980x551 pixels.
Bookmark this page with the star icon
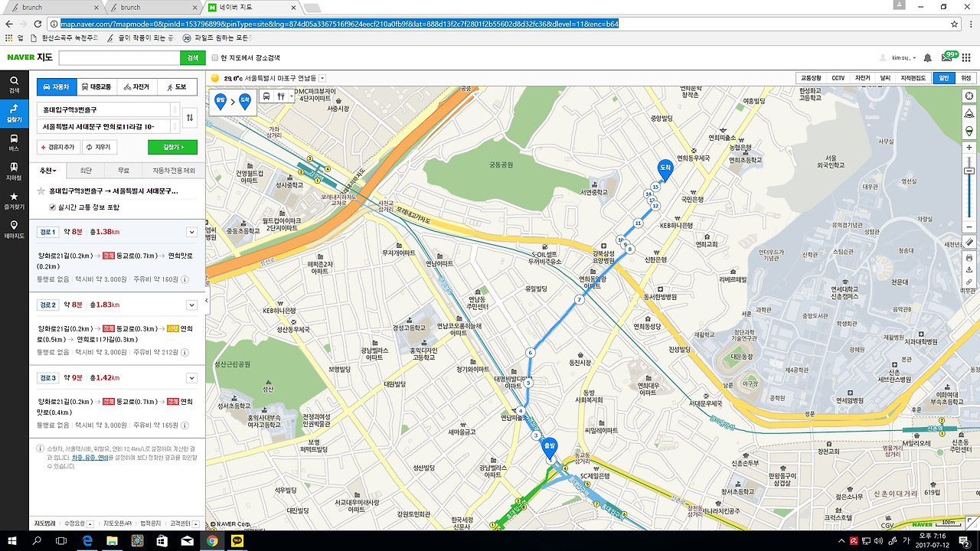(x=955, y=24)
